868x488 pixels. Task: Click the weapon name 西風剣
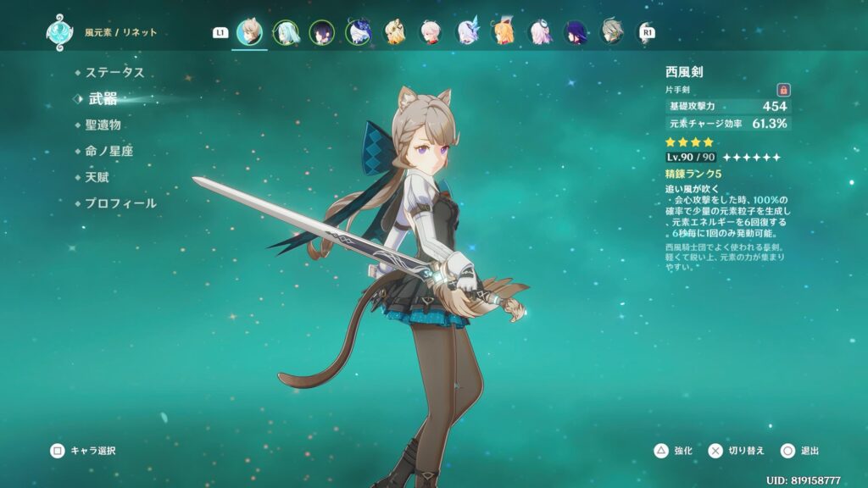click(x=684, y=71)
